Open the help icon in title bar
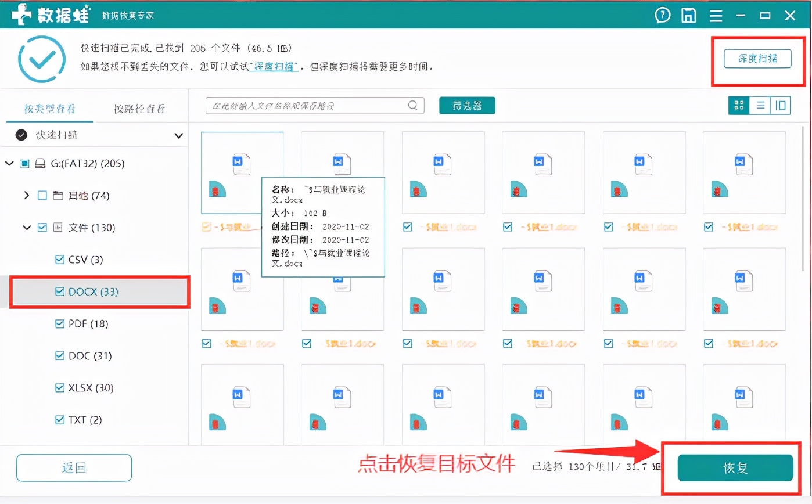Screen dimensions: 812x504 [662, 16]
